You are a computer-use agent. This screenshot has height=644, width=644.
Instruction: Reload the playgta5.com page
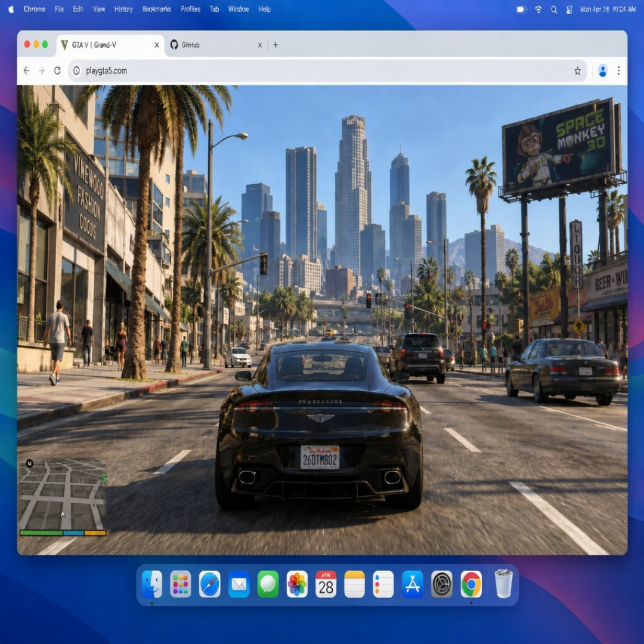(57, 70)
